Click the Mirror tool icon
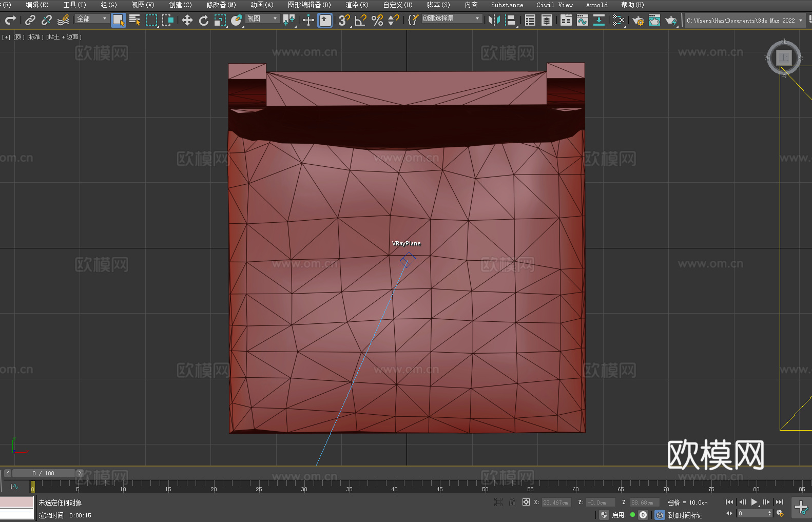The height and width of the screenshot is (522, 812). click(x=494, y=20)
